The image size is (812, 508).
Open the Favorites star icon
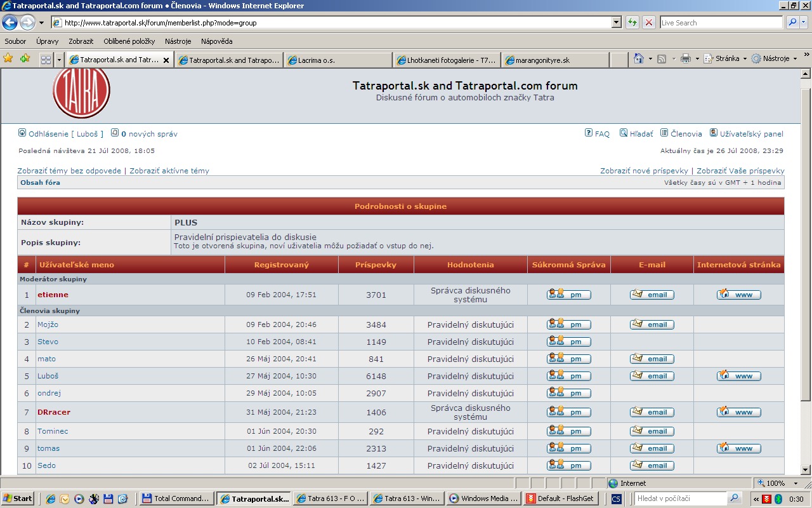coord(8,58)
